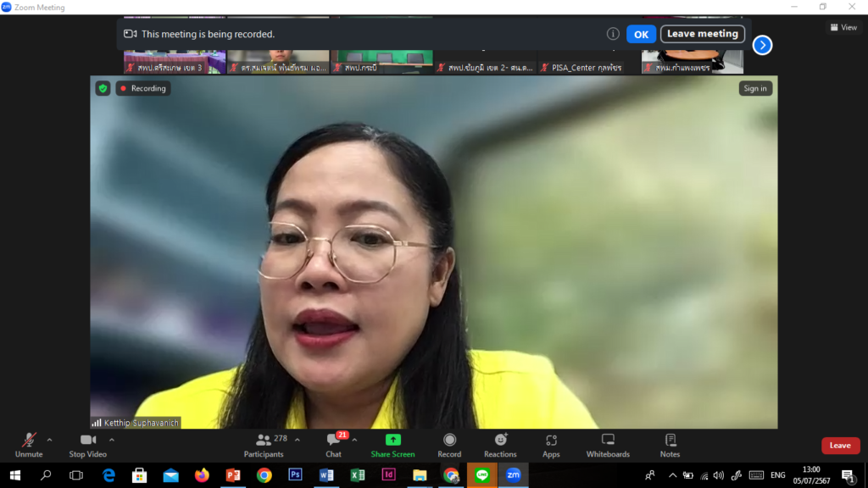
Task: Expand video options arrow beside Stop Video
Action: click(x=112, y=440)
